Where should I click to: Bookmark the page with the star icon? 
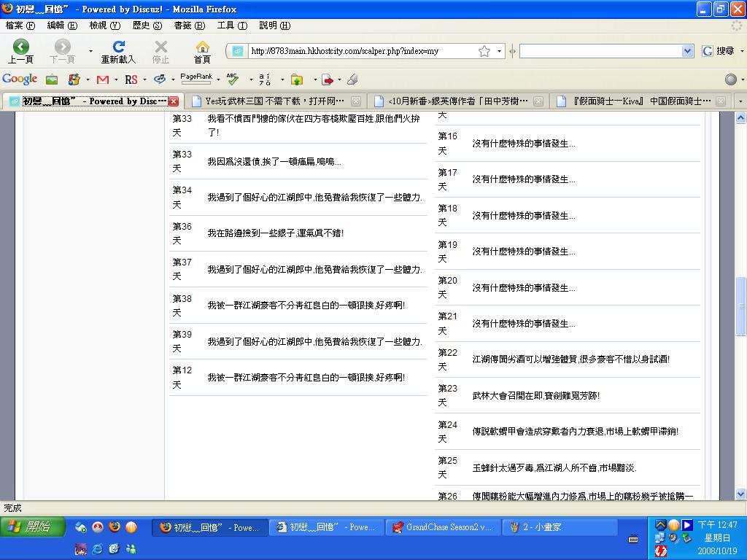click(x=484, y=51)
